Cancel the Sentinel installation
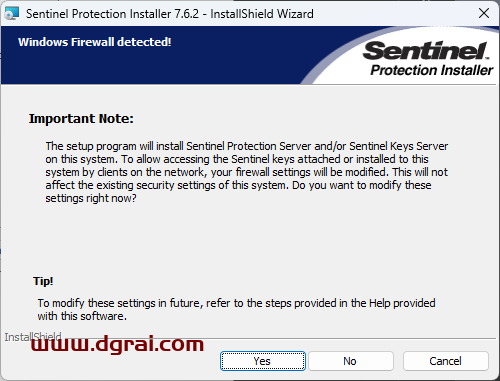This screenshot has height=381, width=500. (446, 361)
